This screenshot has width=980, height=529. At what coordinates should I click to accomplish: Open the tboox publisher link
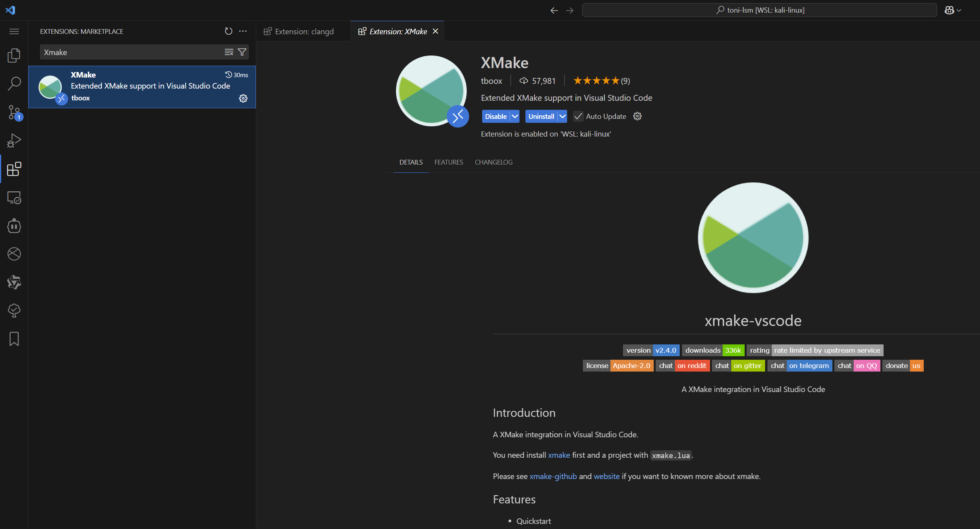pyautogui.click(x=491, y=81)
